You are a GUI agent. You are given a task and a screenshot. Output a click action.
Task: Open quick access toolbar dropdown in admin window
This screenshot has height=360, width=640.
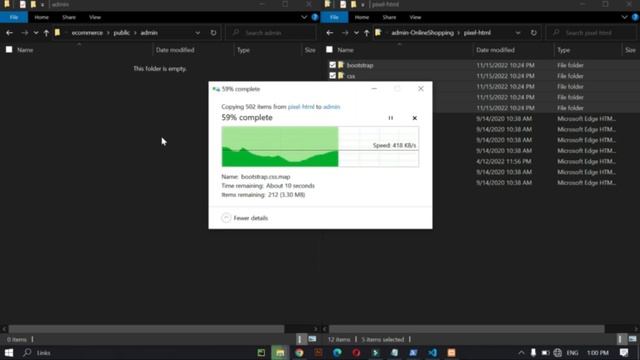[42, 4]
